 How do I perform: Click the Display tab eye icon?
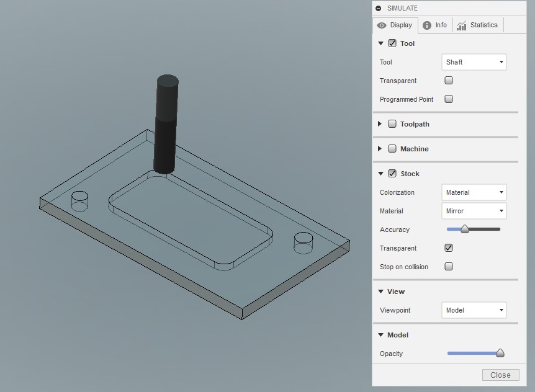pos(382,25)
